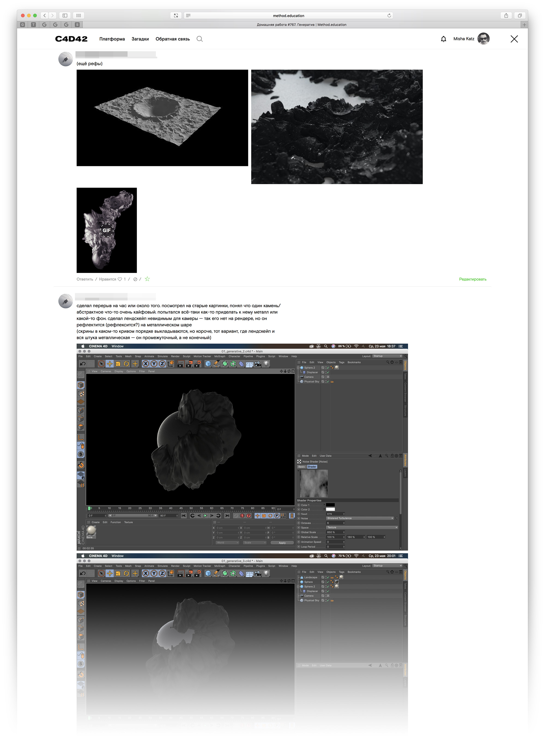Open the site search magnifier icon
545x756 pixels.
pos(199,39)
